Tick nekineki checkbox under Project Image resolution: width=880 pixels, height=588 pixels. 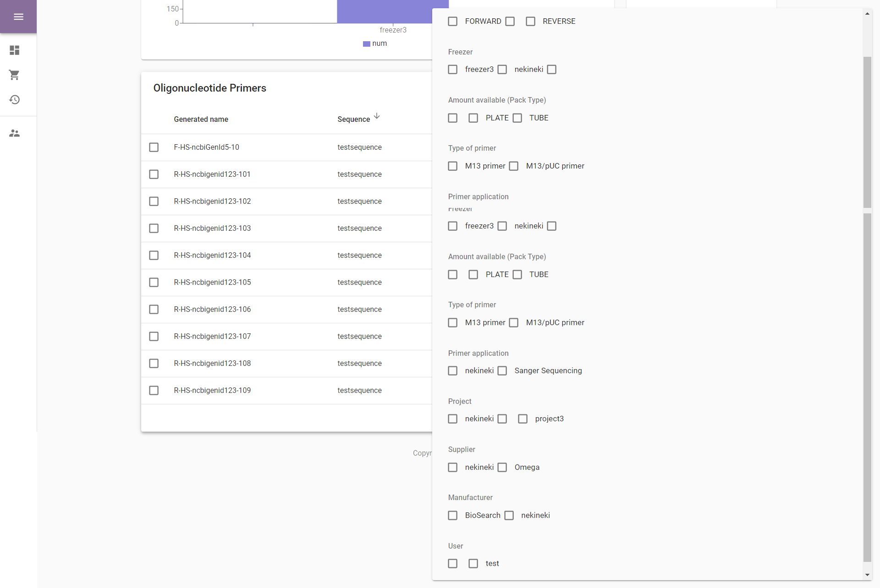click(453, 419)
